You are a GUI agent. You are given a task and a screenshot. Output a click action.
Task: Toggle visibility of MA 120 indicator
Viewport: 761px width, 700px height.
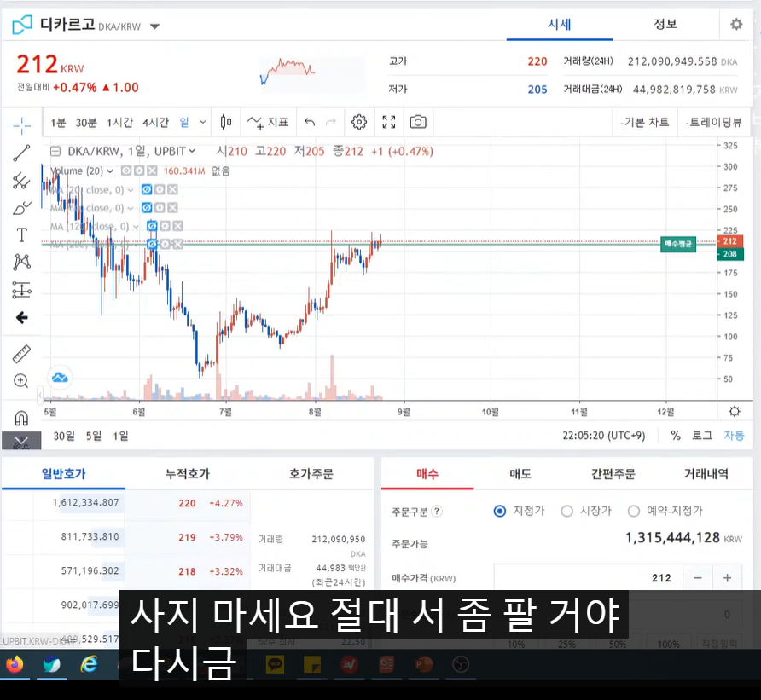[x=152, y=226]
